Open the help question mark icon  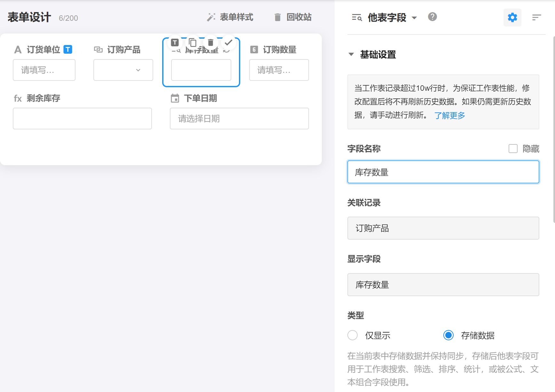tap(432, 17)
